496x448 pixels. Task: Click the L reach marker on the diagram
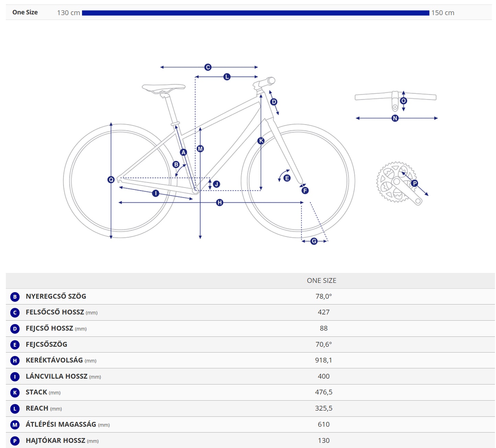[227, 77]
